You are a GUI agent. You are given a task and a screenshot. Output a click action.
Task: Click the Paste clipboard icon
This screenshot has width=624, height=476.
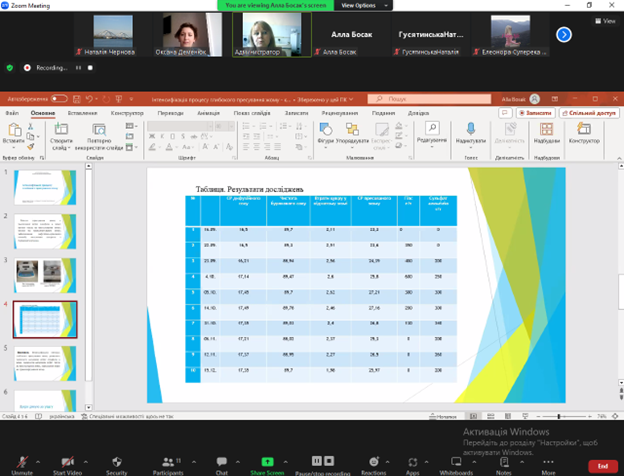(14, 130)
